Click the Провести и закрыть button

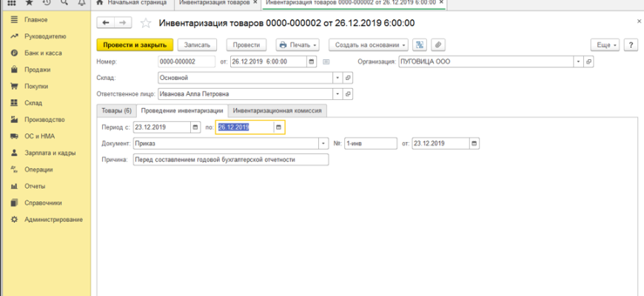point(135,45)
